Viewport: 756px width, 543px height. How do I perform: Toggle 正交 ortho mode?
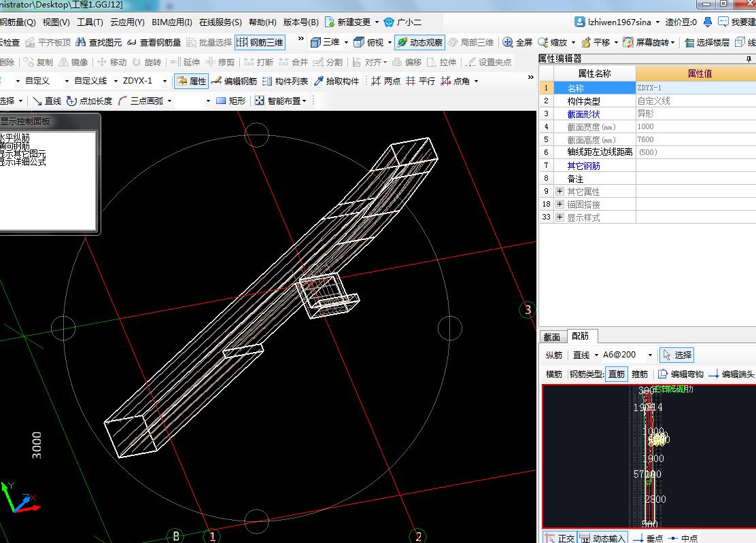click(x=560, y=538)
